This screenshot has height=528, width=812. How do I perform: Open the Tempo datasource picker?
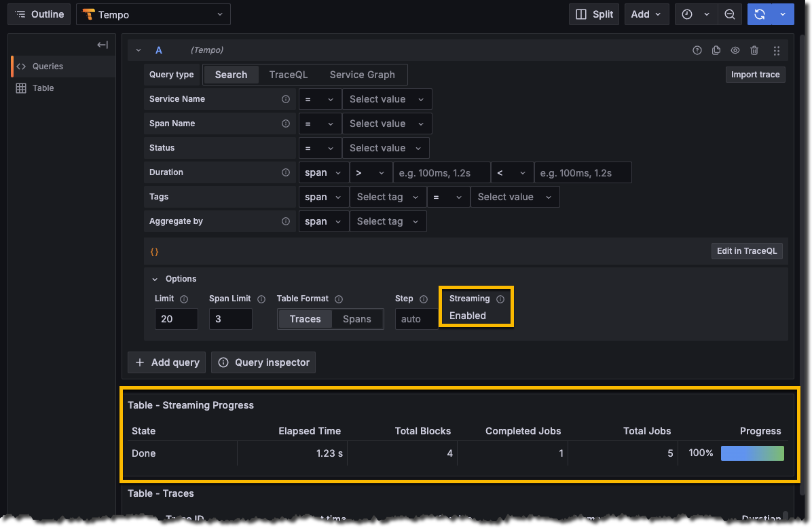click(153, 14)
